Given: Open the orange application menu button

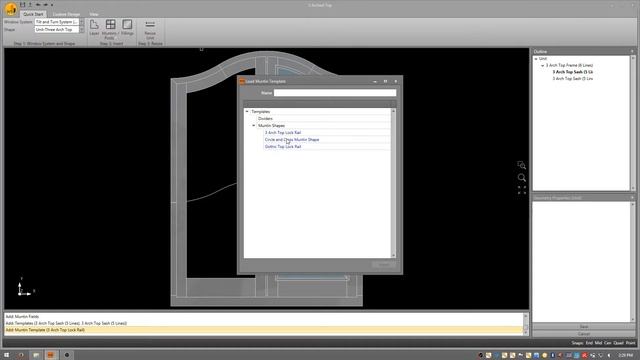Looking at the screenshot, I should 11,9.
